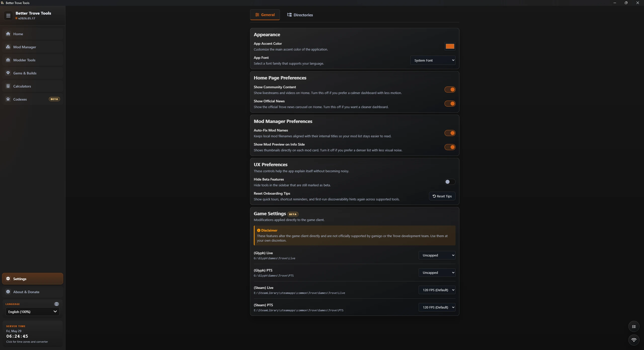Open Modder Tools from the sidebar

pos(32,60)
